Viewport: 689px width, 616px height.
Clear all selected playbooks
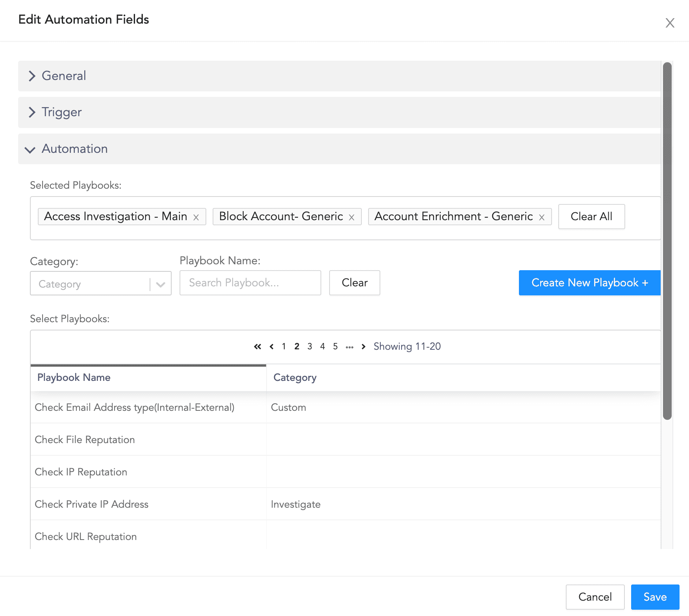point(591,217)
